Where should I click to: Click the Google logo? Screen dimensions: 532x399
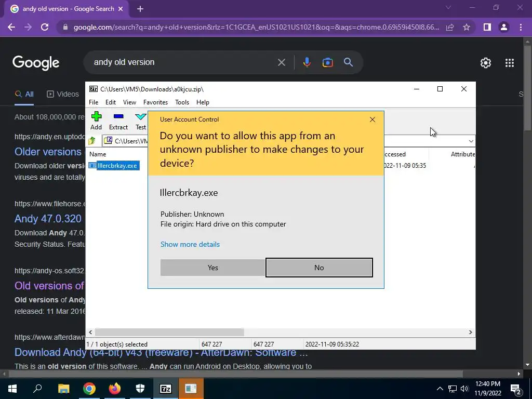point(36,63)
